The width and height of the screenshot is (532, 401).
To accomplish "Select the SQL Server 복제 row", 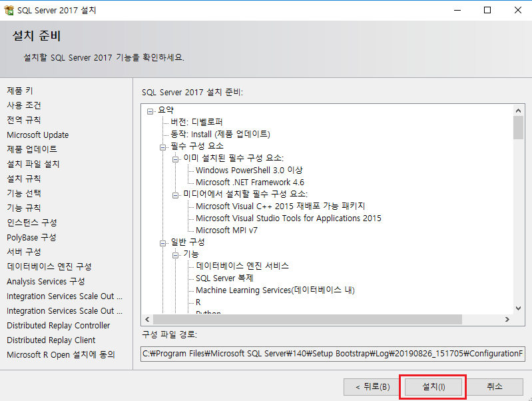I will [224, 278].
